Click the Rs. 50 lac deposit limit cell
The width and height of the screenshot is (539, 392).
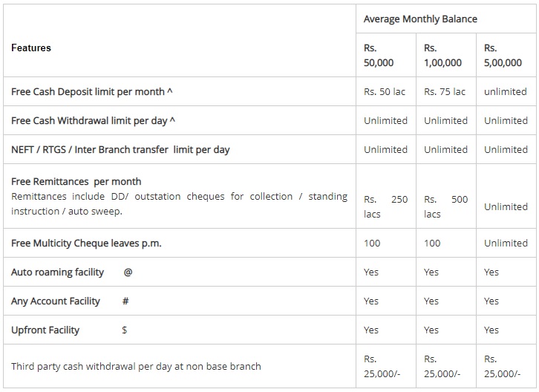coord(385,92)
